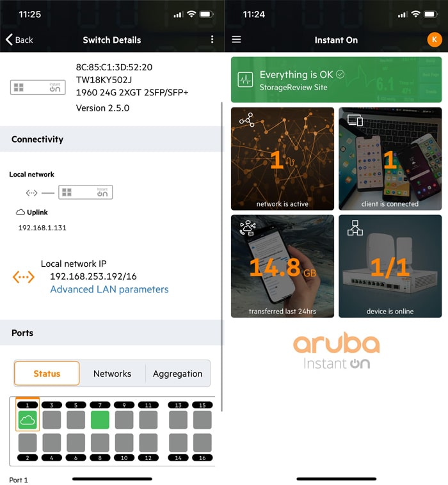Tap the IP 192.168.253.192/16

(93, 276)
